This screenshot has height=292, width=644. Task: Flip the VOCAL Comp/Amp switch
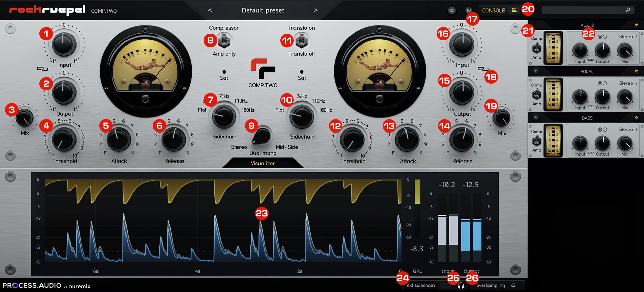537,95
